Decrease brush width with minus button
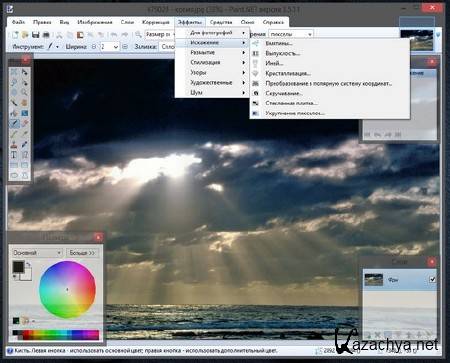 point(94,47)
